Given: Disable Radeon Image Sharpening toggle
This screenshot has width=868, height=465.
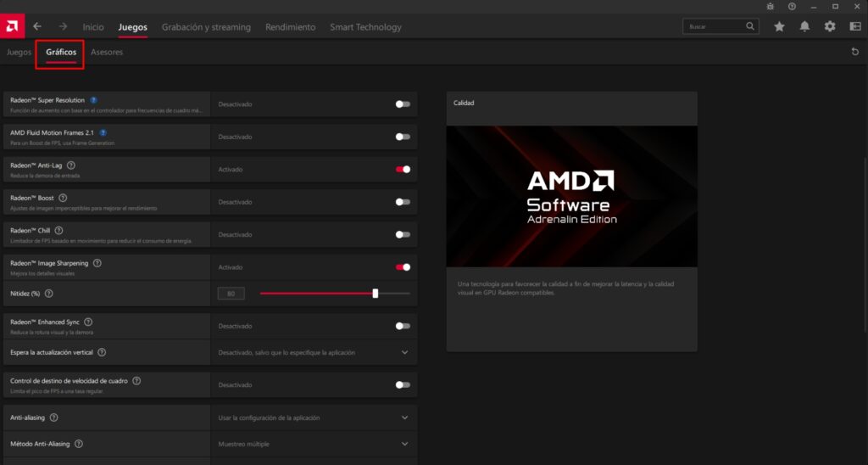Looking at the screenshot, I should coord(403,267).
